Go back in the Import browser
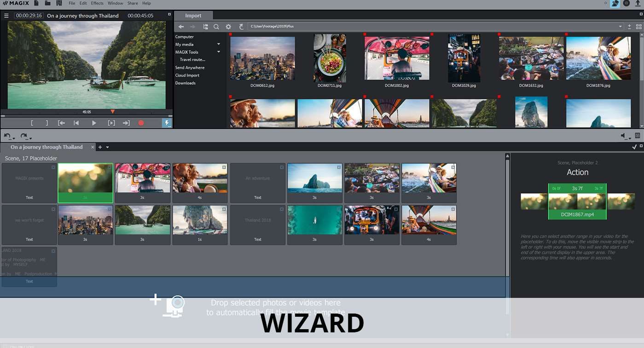The image size is (644, 348). click(x=181, y=27)
